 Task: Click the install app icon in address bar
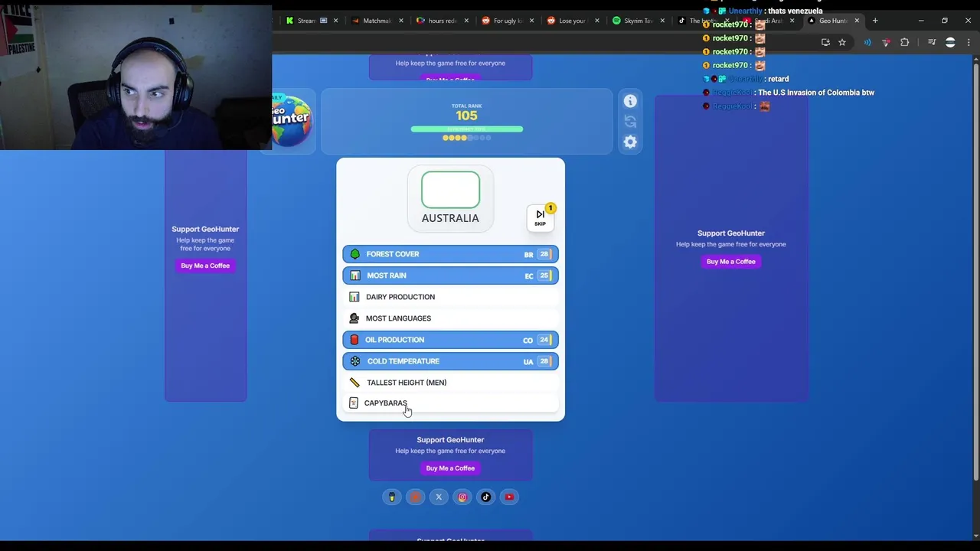(x=825, y=43)
